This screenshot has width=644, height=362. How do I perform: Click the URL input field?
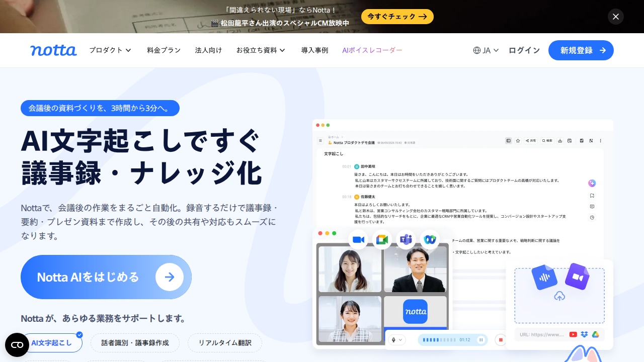(559, 334)
